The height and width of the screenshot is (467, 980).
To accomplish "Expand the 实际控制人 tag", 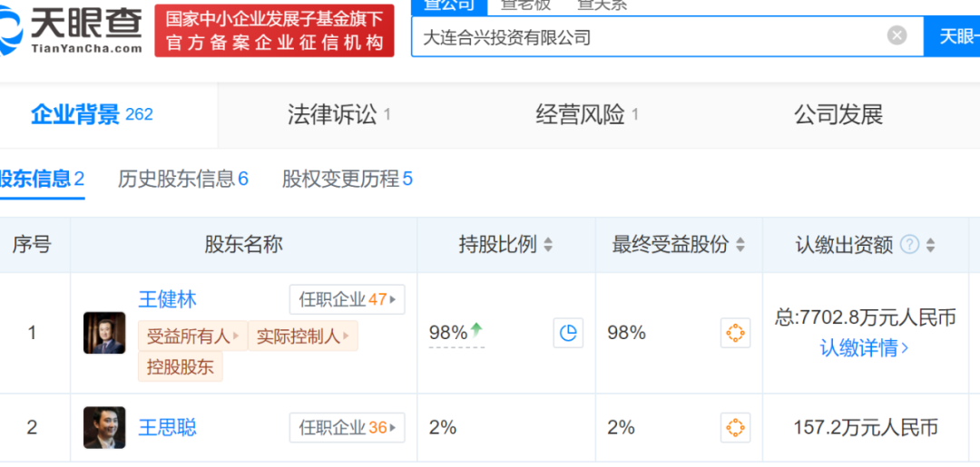I will pos(303,336).
